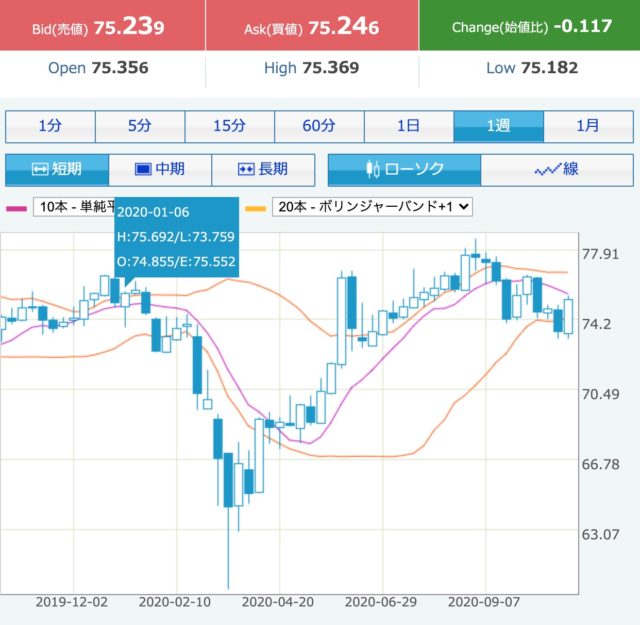Click the green Change(始値比) panel
Image resolution: width=640 pixels, height=625 pixels.
[x=529, y=26]
